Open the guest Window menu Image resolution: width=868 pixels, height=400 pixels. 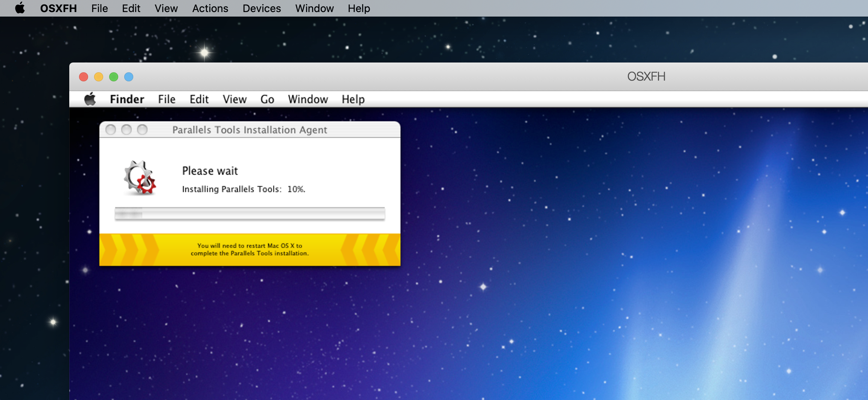tap(308, 99)
